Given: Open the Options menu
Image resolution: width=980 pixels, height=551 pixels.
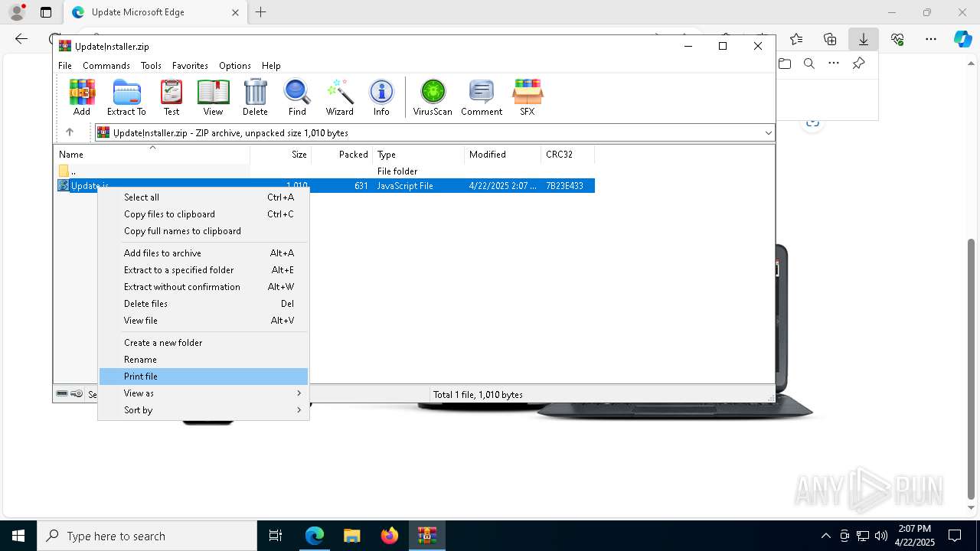Looking at the screenshot, I should point(235,66).
